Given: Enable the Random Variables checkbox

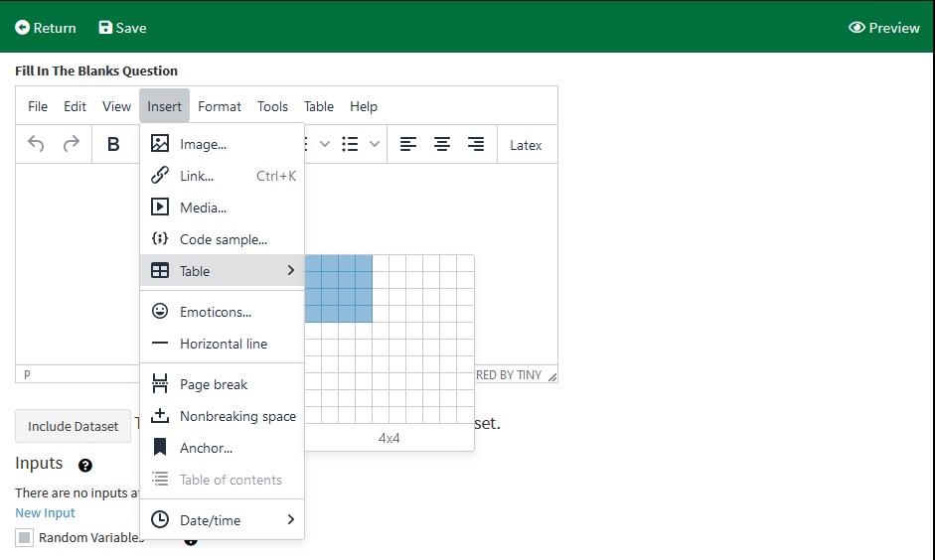Looking at the screenshot, I should click(x=25, y=537).
